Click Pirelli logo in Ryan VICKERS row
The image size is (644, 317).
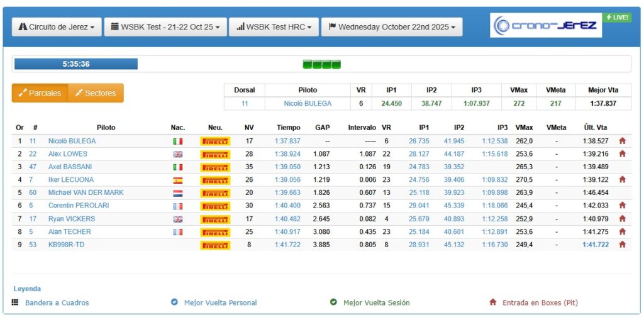[215, 219]
